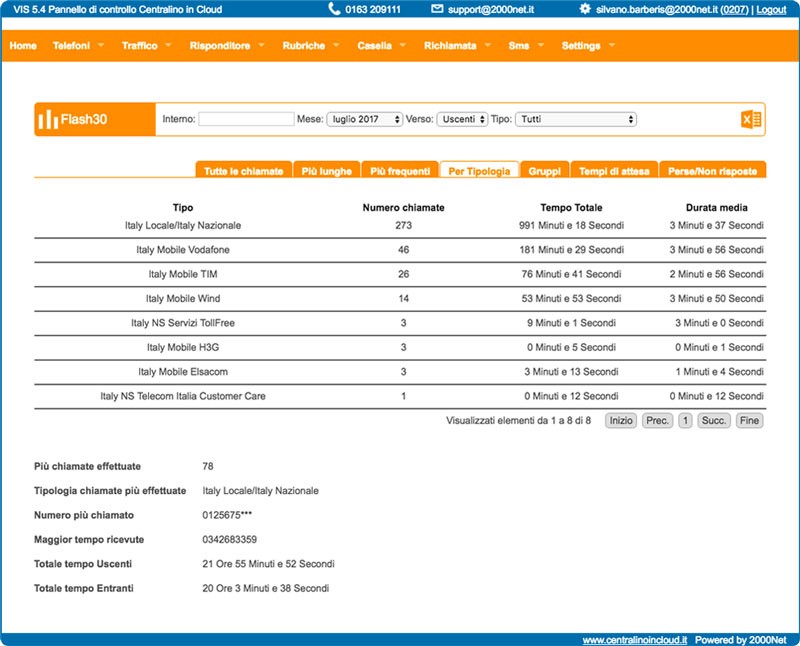This screenshot has width=800, height=646.
Task: Open the Settings menu
Action: pyautogui.click(x=581, y=45)
